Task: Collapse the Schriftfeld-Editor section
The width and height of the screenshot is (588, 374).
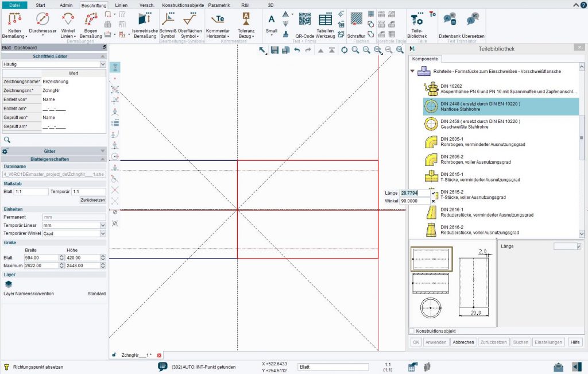Action: click(103, 56)
